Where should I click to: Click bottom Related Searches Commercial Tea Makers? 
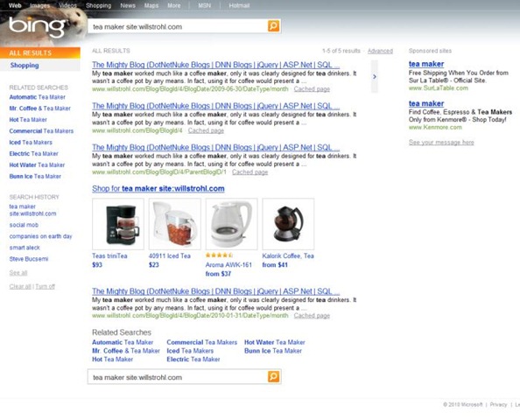point(202,342)
